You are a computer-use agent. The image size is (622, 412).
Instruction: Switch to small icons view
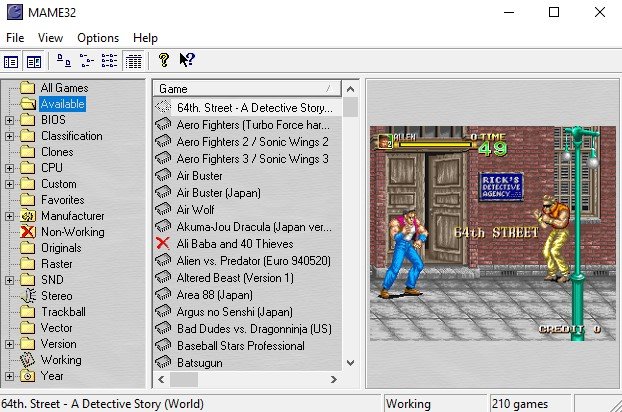(x=86, y=61)
